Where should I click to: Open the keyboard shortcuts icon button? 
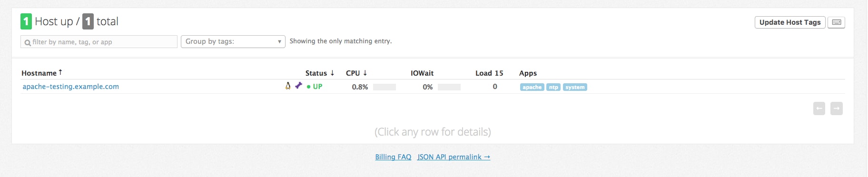[836, 22]
